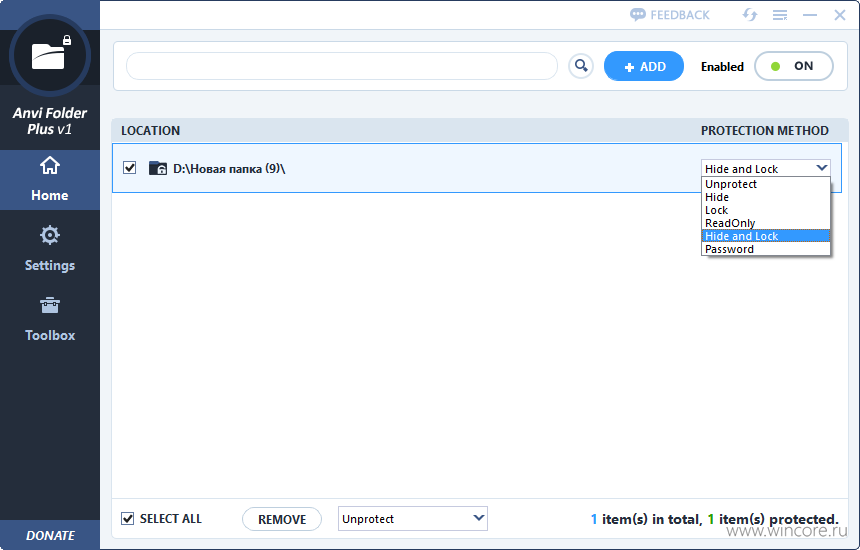The height and width of the screenshot is (550, 860).
Task: Click the refresh arrows icon in title bar
Action: pyautogui.click(x=750, y=15)
